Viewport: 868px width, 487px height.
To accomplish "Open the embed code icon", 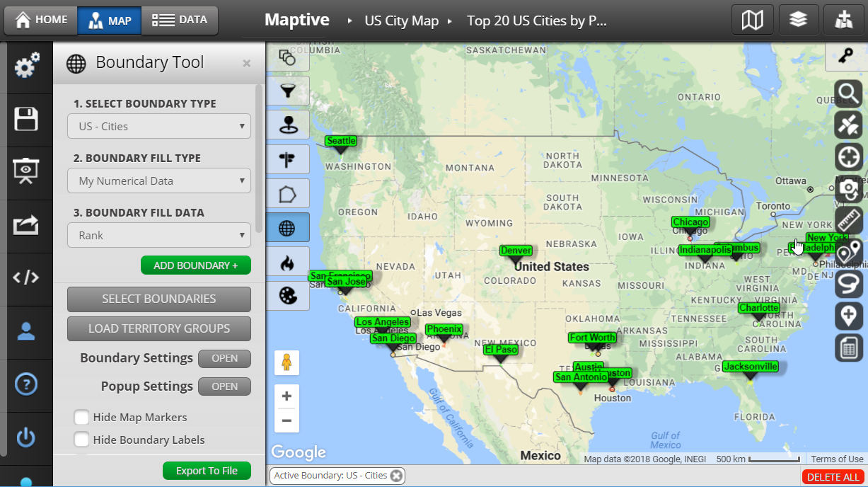I will coord(27,278).
